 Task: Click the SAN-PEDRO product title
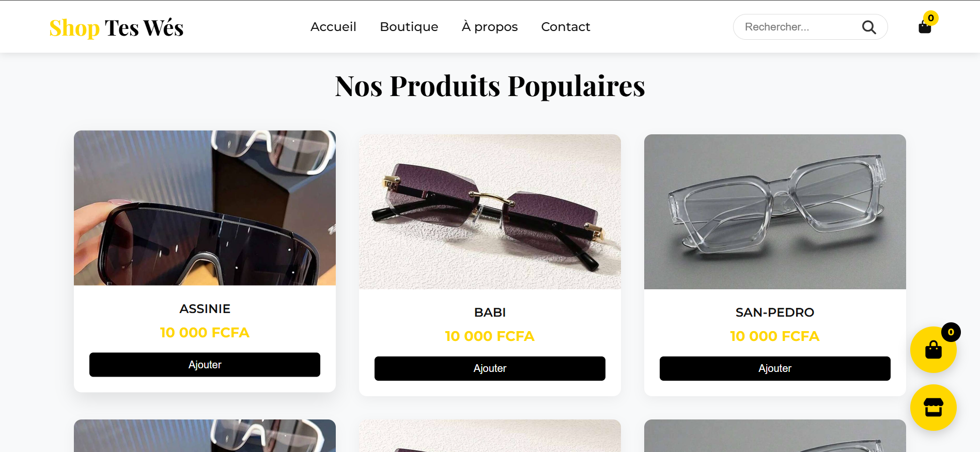(774, 312)
